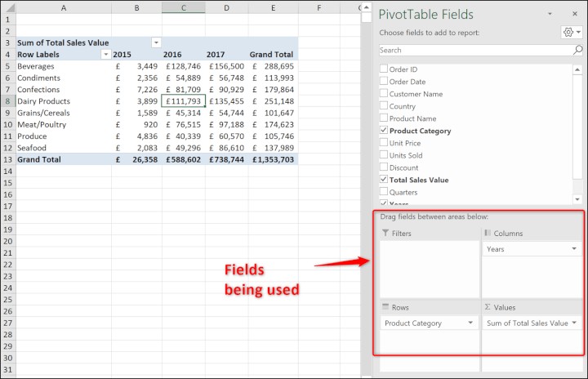Select row 13 header

(x=8, y=159)
